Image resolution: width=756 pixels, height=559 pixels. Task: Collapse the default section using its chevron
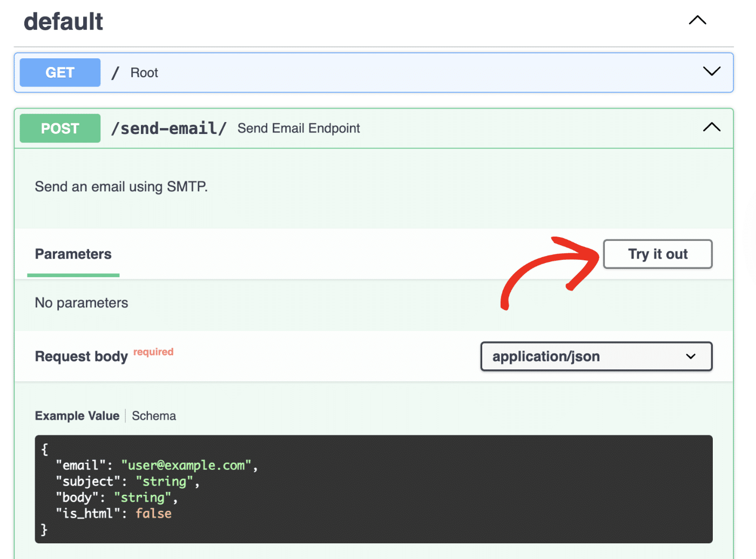[697, 20]
